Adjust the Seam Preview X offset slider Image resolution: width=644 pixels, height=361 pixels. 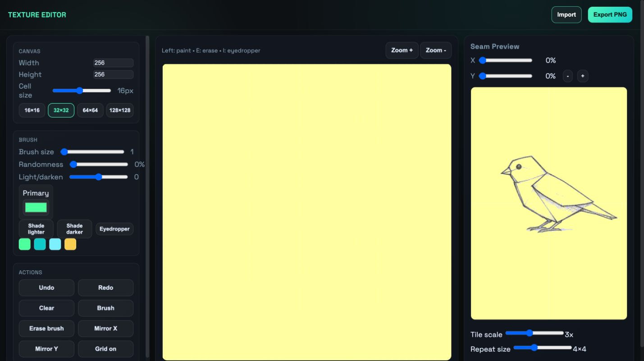point(505,60)
